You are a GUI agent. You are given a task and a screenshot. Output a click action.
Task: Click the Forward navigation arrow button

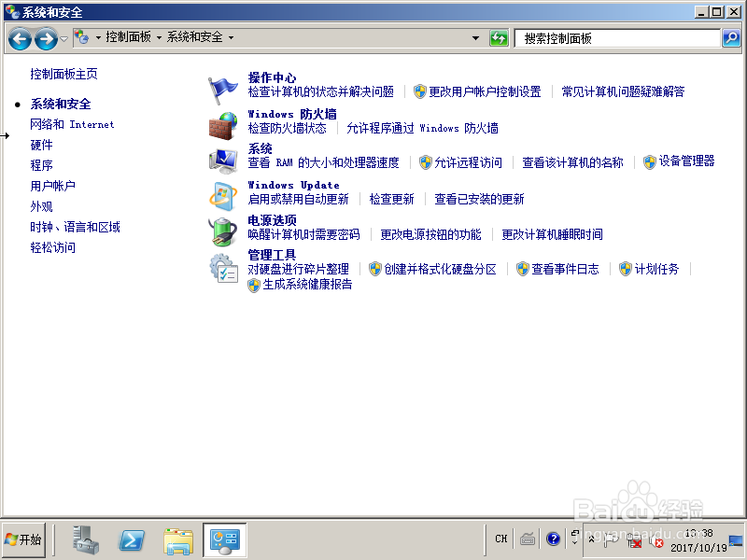click(46, 38)
